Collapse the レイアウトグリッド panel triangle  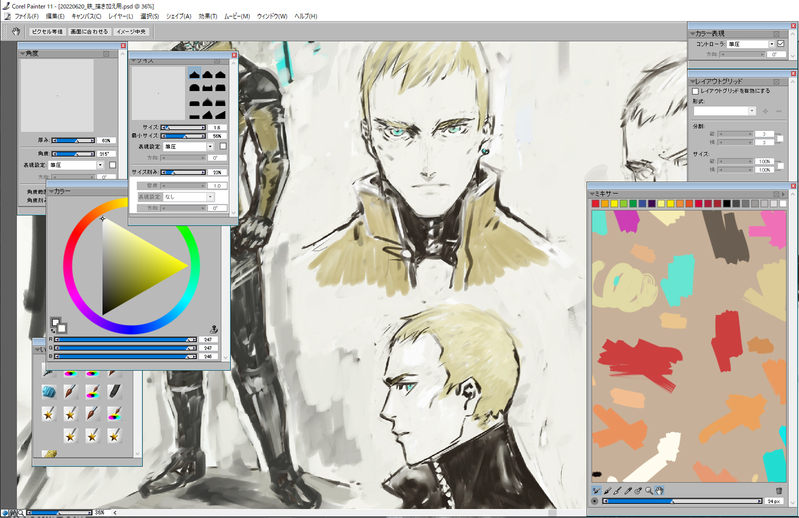693,81
